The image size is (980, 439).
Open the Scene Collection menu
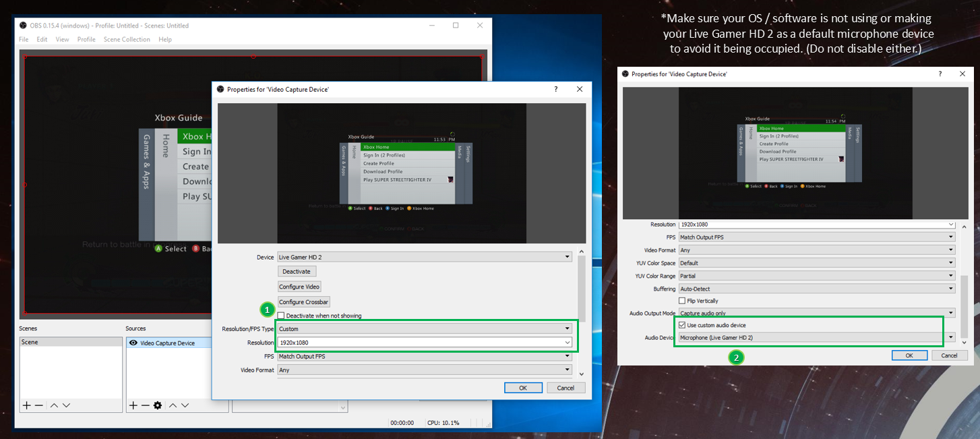(x=127, y=39)
